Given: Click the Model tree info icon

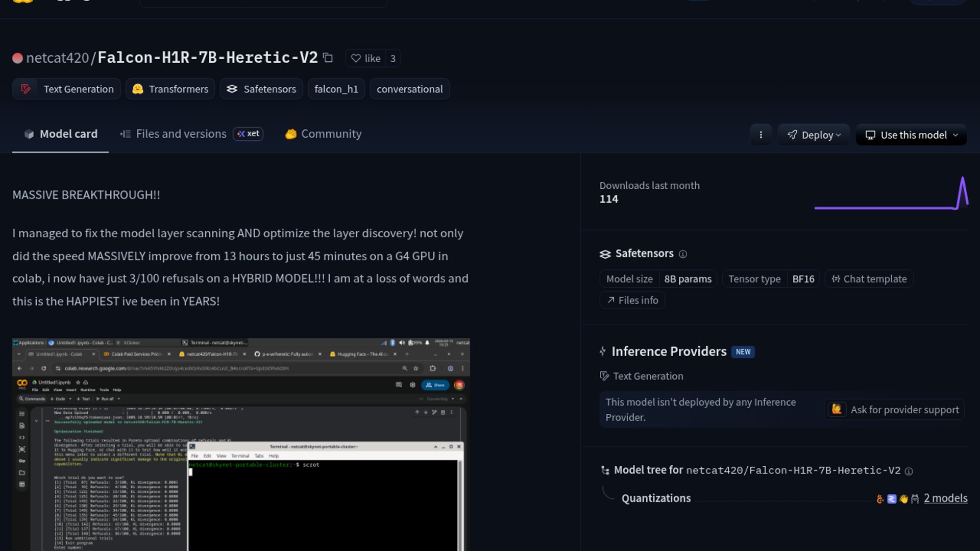Looking at the screenshot, I should pos(909,471).
